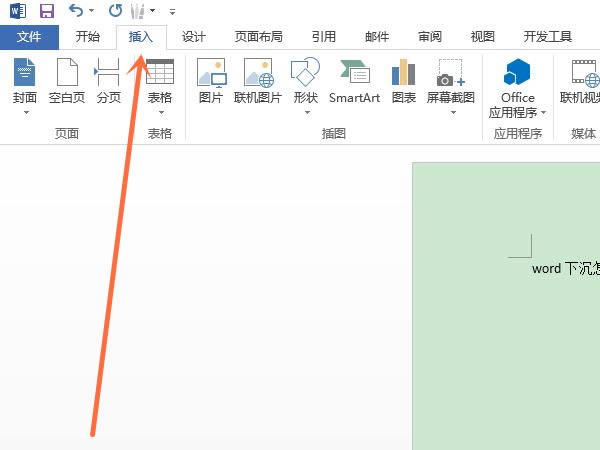The width and height of the screenshot is (600, 450).
Task: Switch to the Page Layout (页面布局) tab
Action: tap(258, 37)
